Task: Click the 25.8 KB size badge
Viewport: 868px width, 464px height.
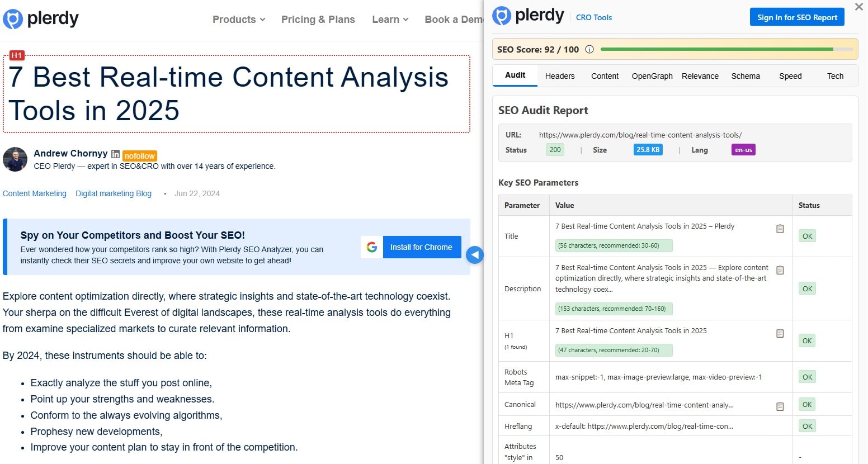Action: coord(647,149)
